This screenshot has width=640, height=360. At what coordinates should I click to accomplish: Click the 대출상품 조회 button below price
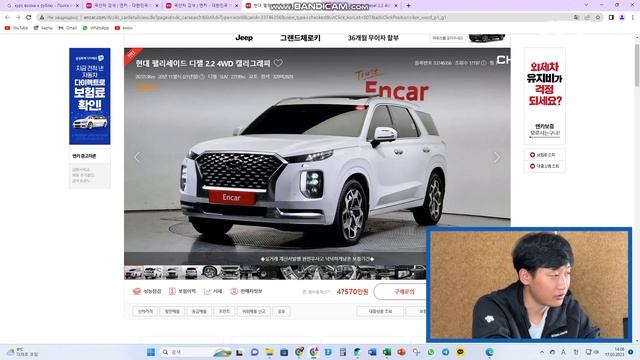(x=380, y=311)
